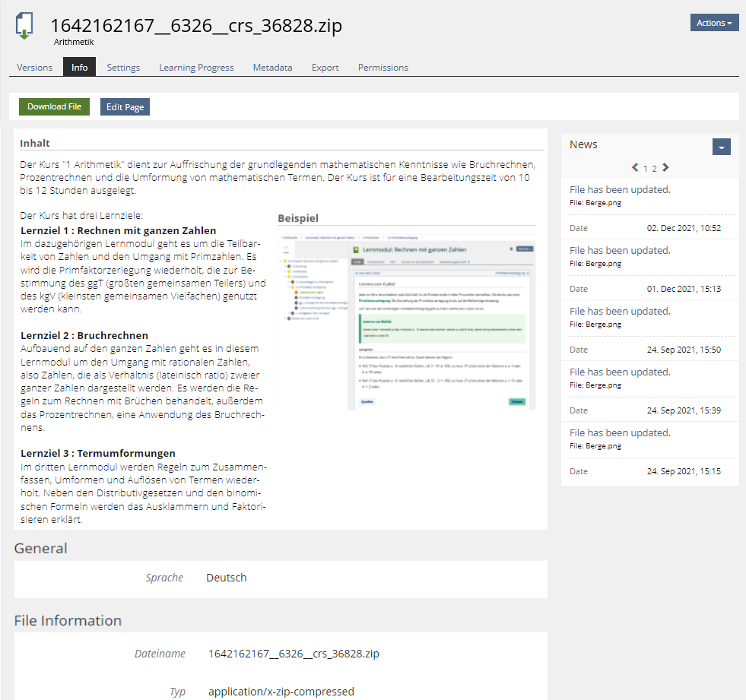Select the Learning Progress tab

(x=196, y=68)
